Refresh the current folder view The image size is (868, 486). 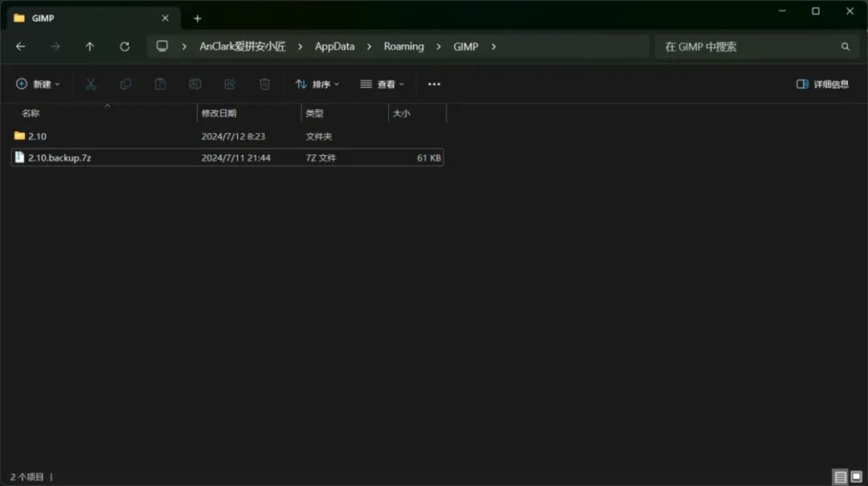pos(125,47)
